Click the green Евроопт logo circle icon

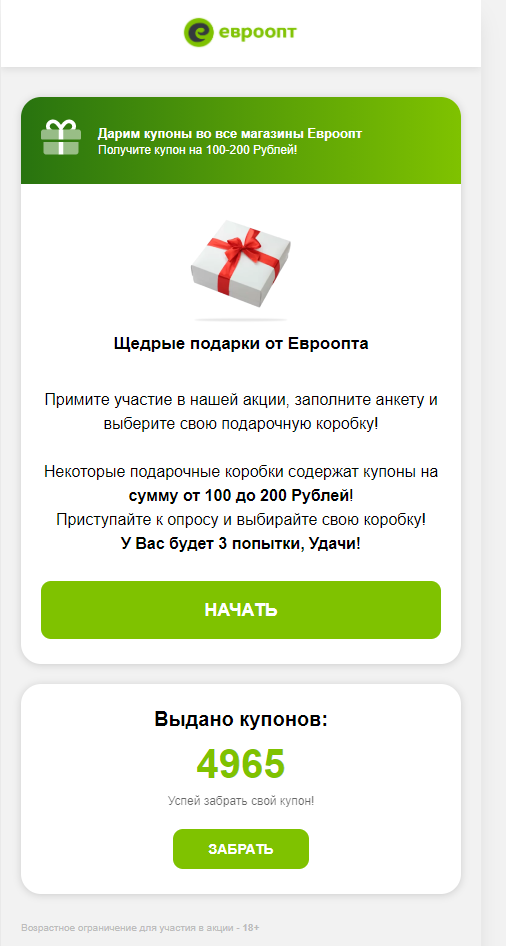pyautogui.click(x=198, y=32)
